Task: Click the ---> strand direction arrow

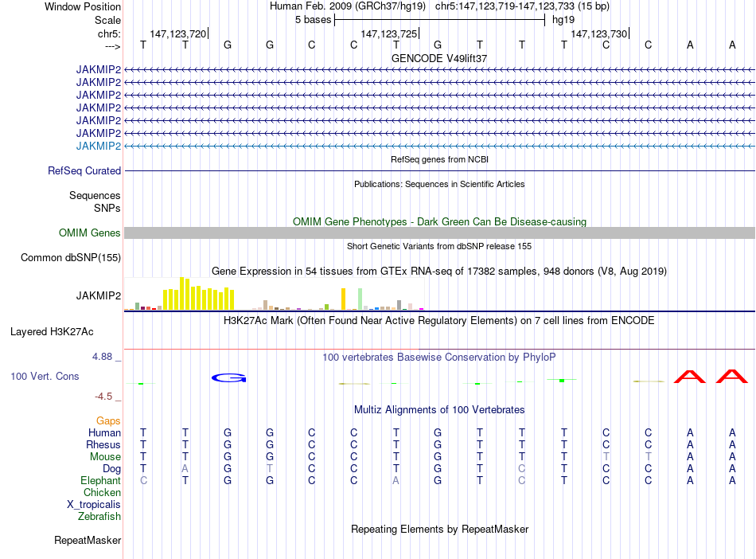Action: tap(113, 46)
